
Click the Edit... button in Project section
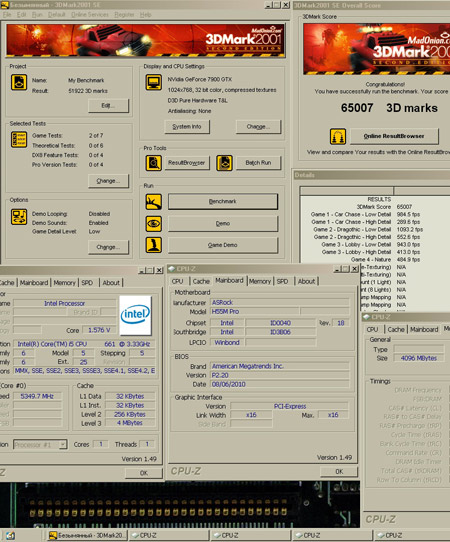click(x=109, y=106)
